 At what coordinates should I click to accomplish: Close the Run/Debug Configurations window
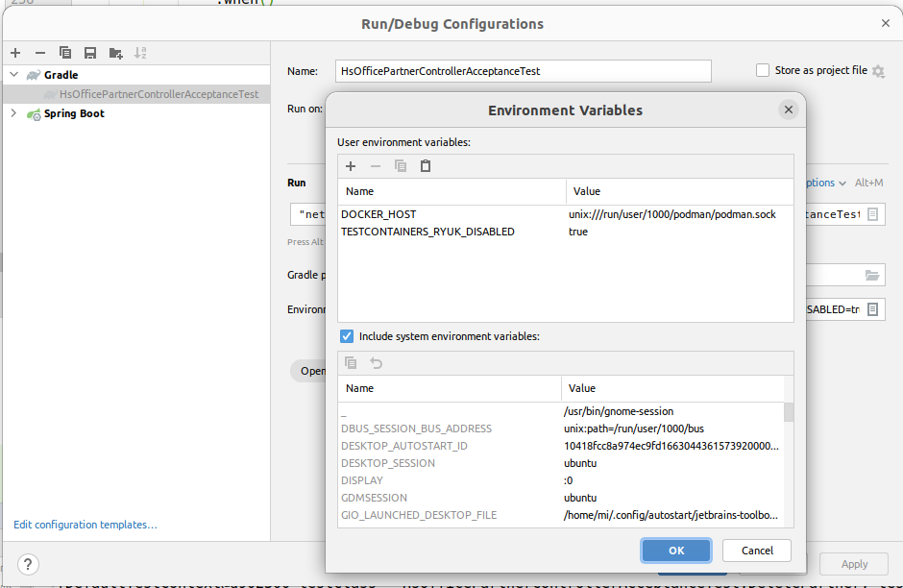885,23
